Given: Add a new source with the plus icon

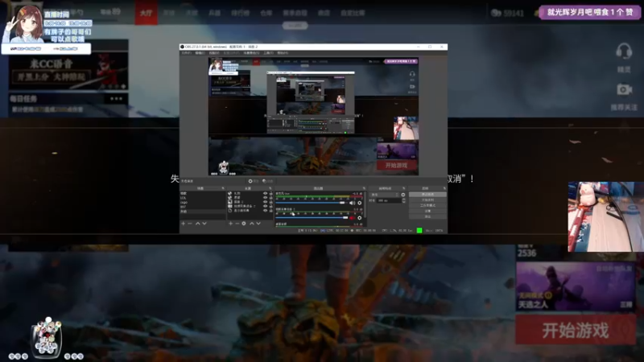Looking at the screenshot, I should point(230,224).
